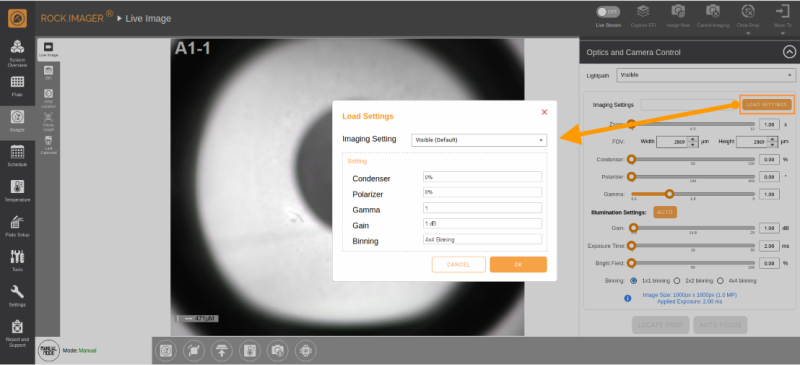Click the Gamma field in the dialog
This screenshot has height=365, width=800.
(482, 208)
